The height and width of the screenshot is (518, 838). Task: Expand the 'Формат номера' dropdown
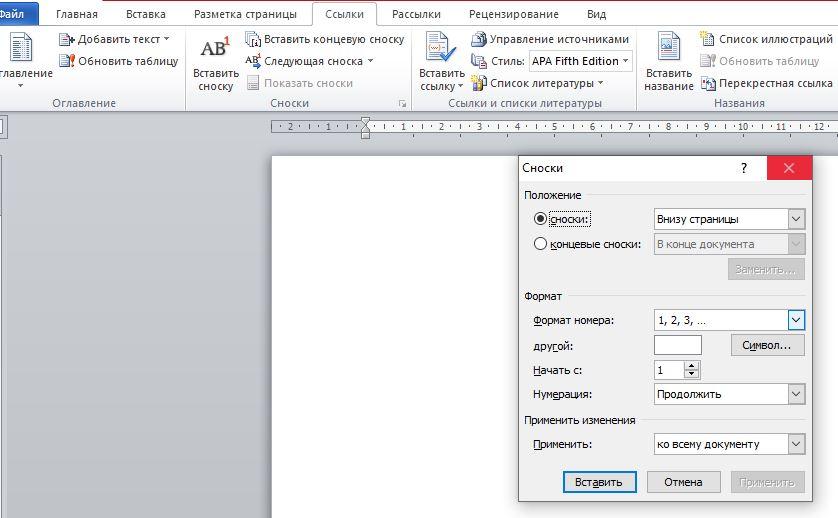click(796, 320)
